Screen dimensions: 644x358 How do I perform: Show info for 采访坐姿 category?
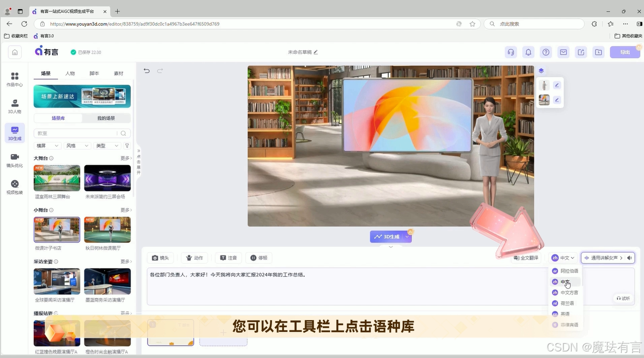56,262
